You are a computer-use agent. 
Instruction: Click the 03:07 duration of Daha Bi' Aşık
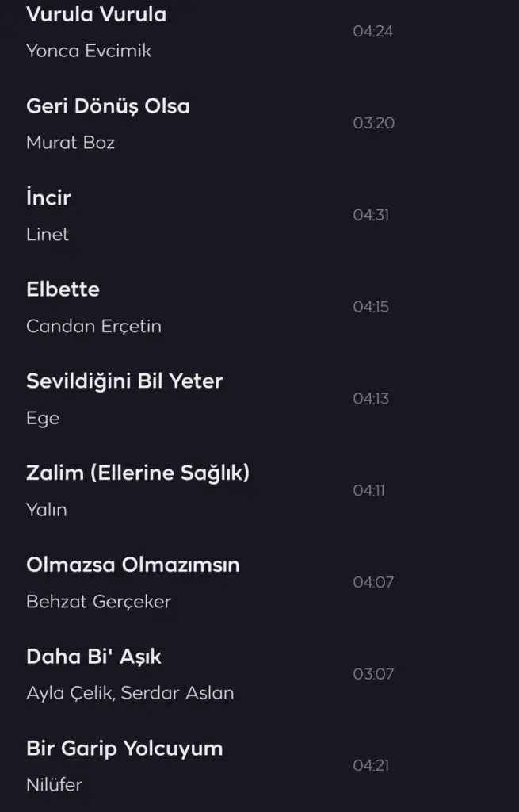click(372, 674)
